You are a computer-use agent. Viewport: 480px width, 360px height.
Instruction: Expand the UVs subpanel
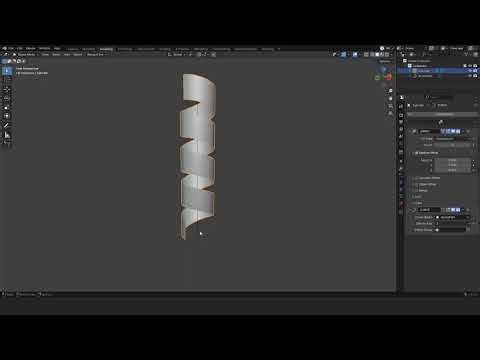click(x=417, y=197)
